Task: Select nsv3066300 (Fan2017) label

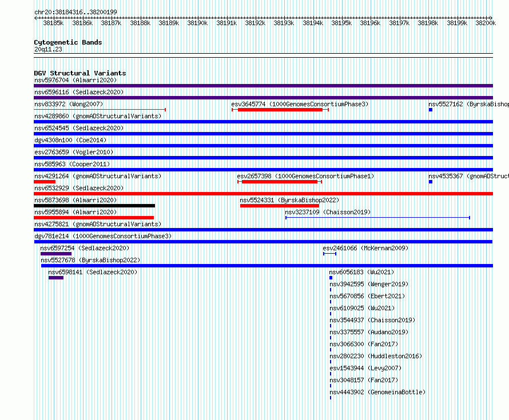Action: pyautogui.click(x=364, y=344)
